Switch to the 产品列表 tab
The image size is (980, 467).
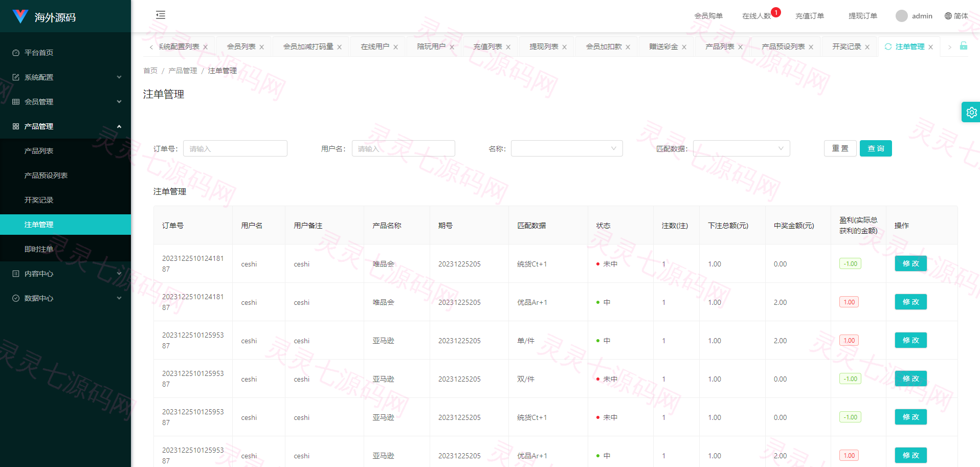coord(720,47)
